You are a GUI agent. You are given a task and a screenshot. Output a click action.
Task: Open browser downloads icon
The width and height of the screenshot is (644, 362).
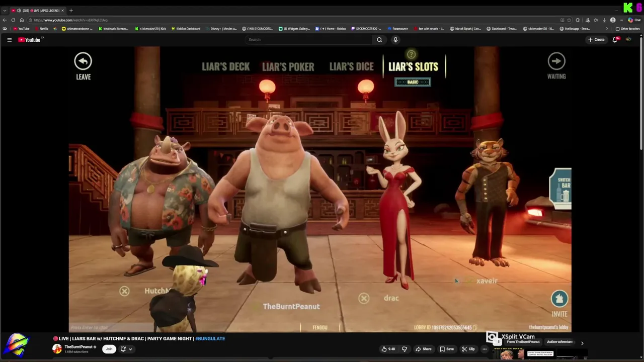click(604, 20)
